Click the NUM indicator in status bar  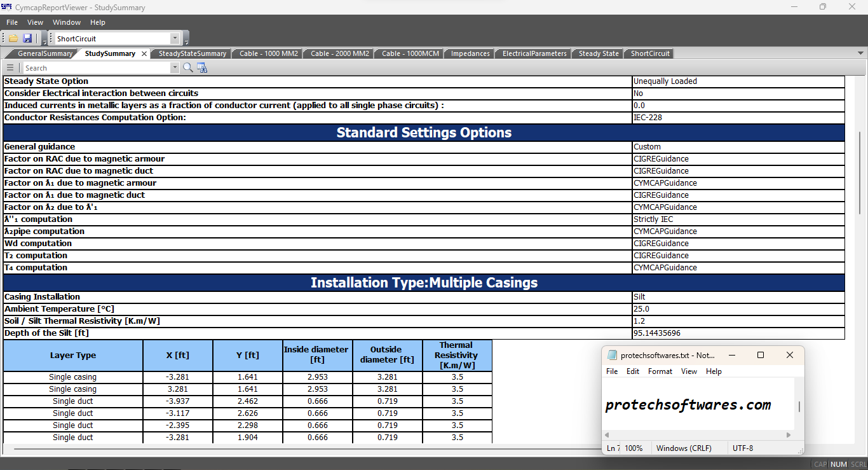click(x=839, y=464)
